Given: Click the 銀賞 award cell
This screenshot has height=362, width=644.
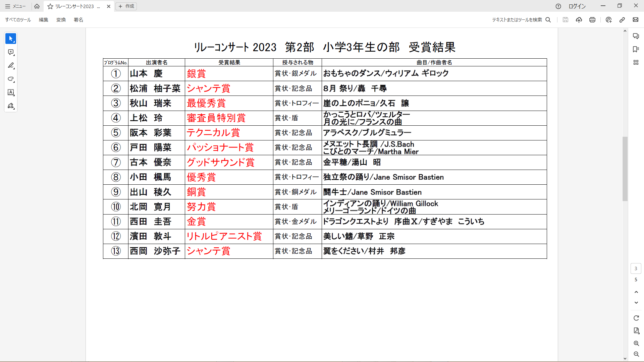Looking at the screenshot, I should click(x=229, y=73).
